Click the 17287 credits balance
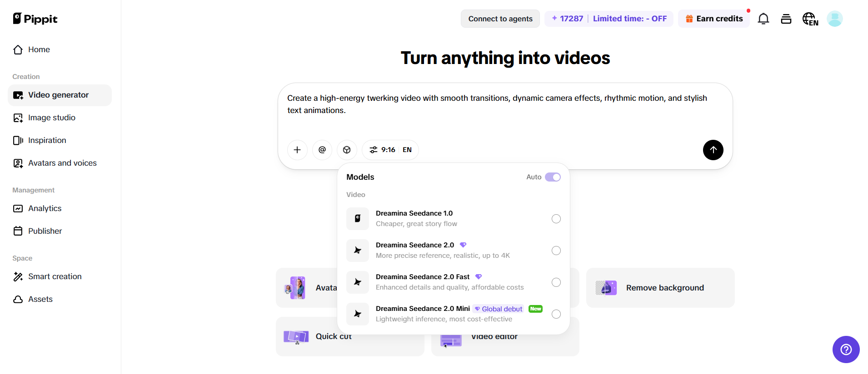Screen dimensions: 868x374 (x=567, y=19)
